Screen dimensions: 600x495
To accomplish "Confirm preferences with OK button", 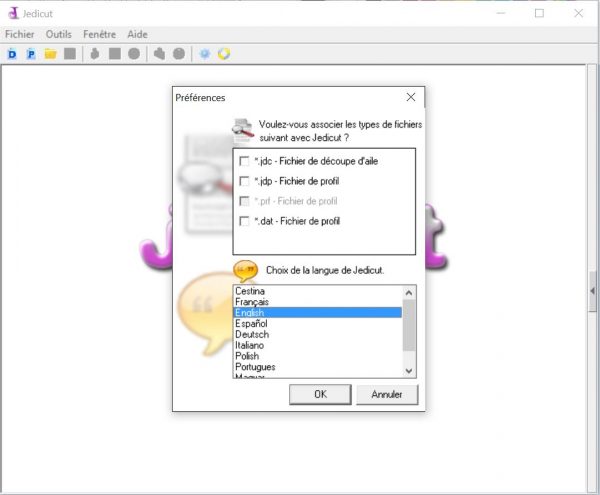I will pos(320,394).
